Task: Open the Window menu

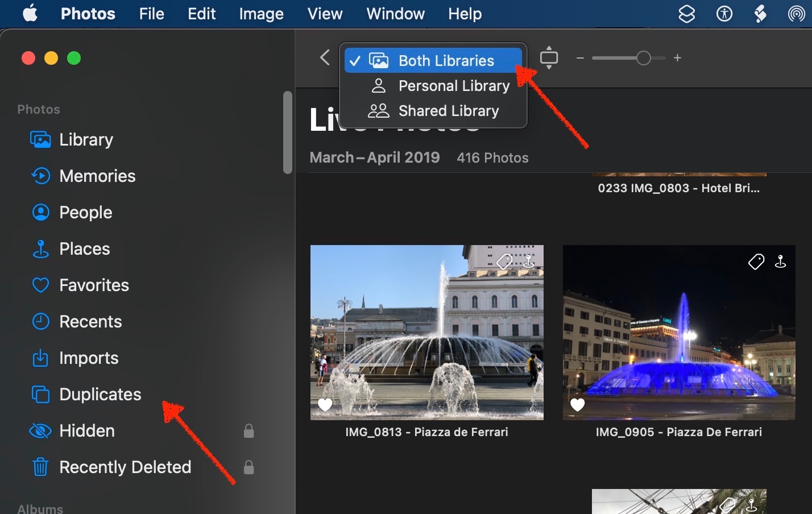Action: click(395, 14)
